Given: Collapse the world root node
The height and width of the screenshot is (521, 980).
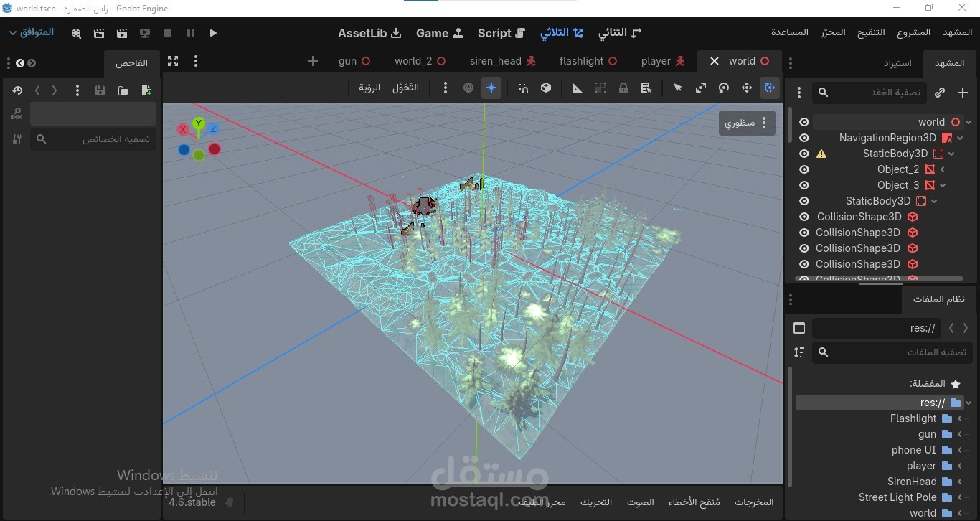Looking at the screenshot, I should point(969,122).
